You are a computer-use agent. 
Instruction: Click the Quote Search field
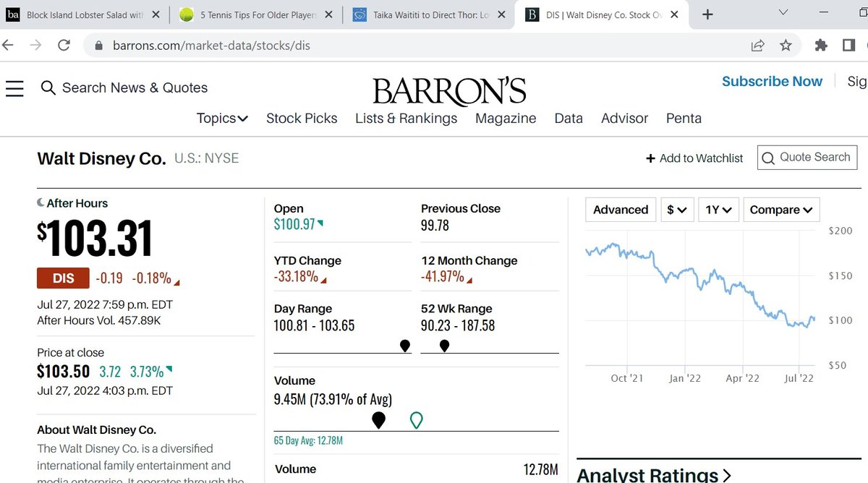coord(807,157)
